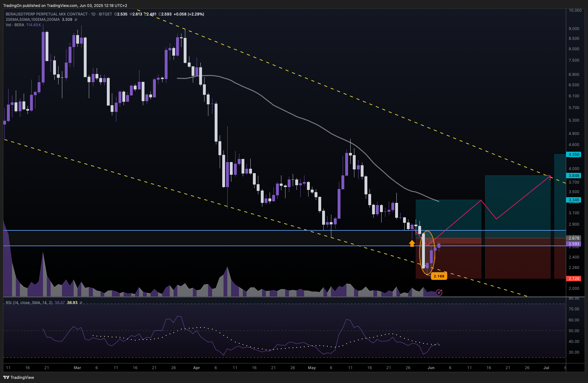Click the BITGET exchange label
This screenshot has height=383, width=588.
(x=105, y=14)
